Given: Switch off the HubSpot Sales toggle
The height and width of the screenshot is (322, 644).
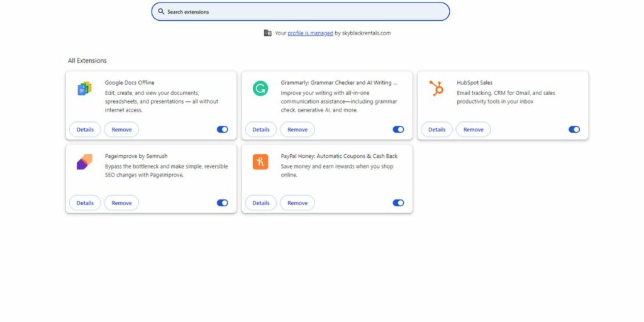Looking at the screenshot, I should click(x=574, y=130).
